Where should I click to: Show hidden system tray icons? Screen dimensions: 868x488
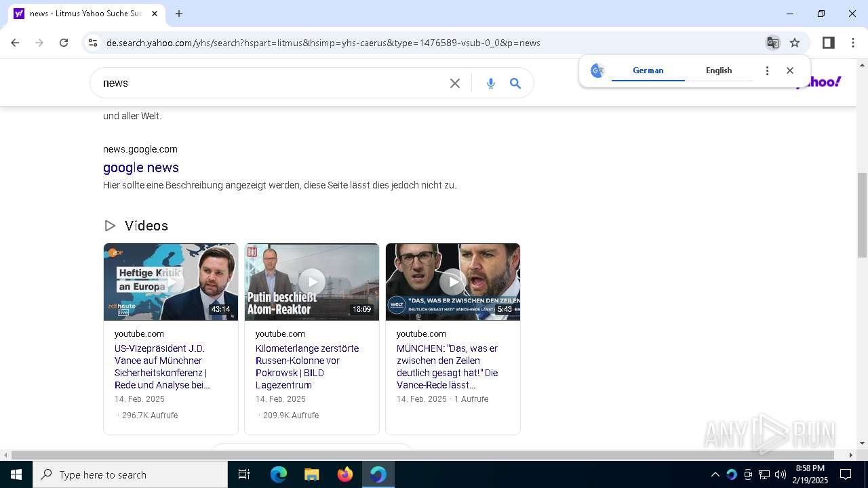[x=715, y=474]
